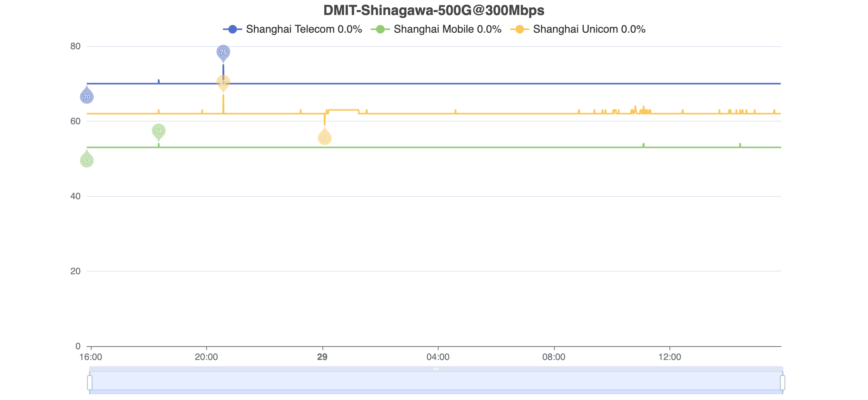Hide the Shanghai Mobile legend series
The width and height of the screenshot is (868, 400).
coord(436,29)
